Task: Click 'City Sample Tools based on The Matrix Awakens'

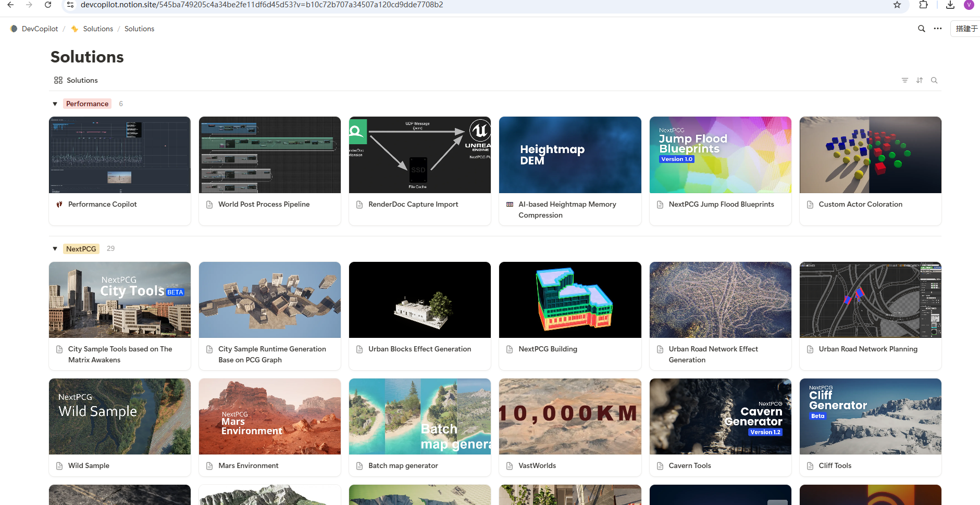Action: click(x=120, y=355)
